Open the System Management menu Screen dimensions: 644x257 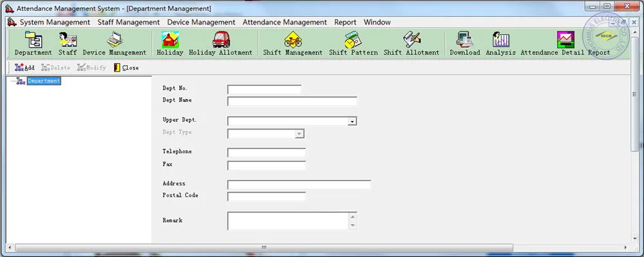coord(55,22)
